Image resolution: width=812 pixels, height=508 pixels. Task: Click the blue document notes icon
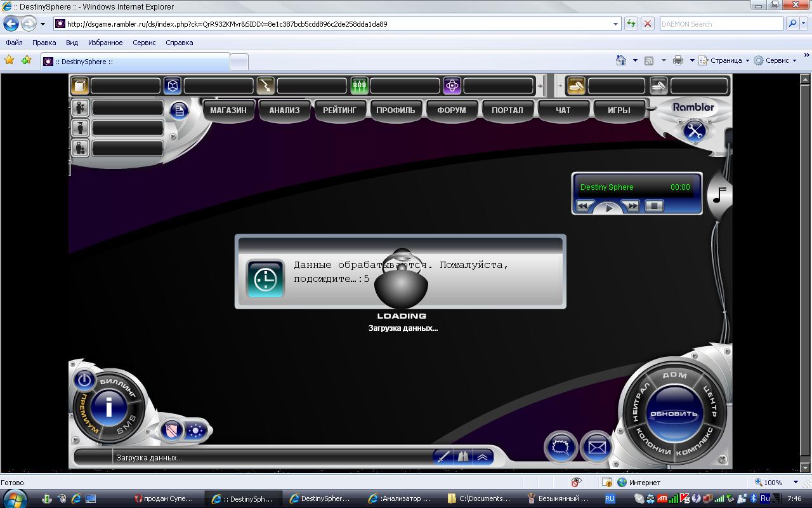click(x=179, y=110)
